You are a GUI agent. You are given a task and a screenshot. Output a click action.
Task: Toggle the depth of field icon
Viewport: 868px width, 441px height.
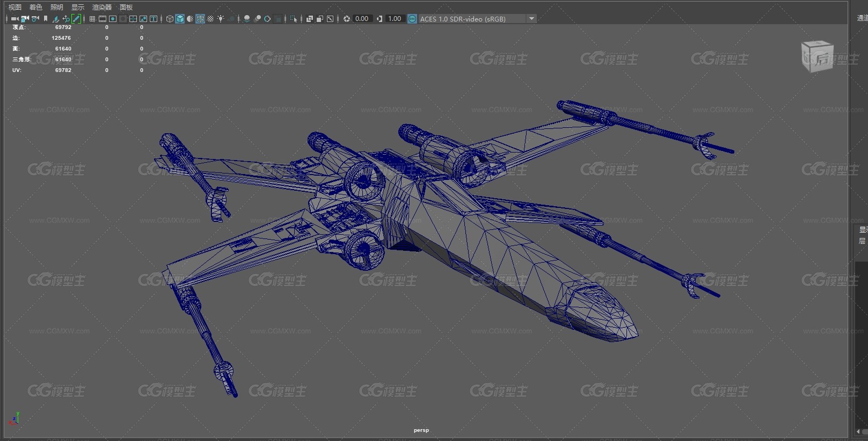point(278,19)
